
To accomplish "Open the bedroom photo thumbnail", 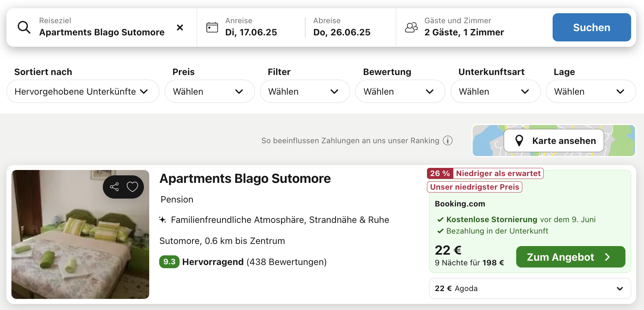I will point(80,234).
